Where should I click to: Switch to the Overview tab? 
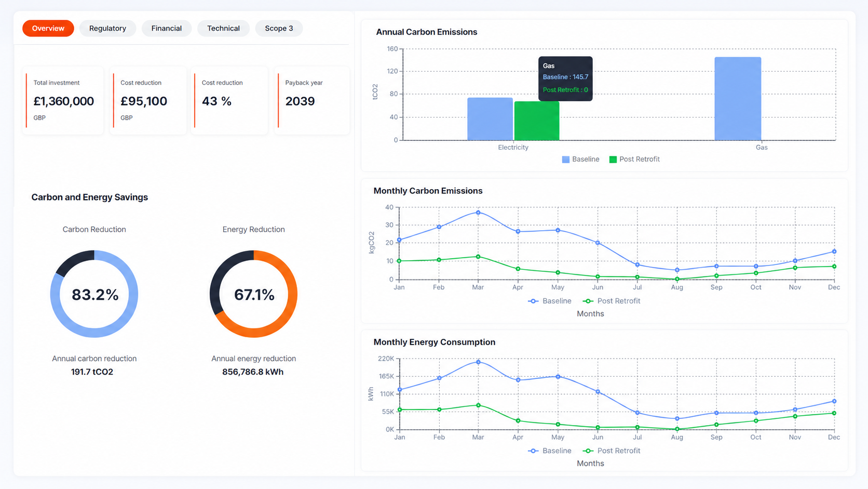[x=48, y=28]
